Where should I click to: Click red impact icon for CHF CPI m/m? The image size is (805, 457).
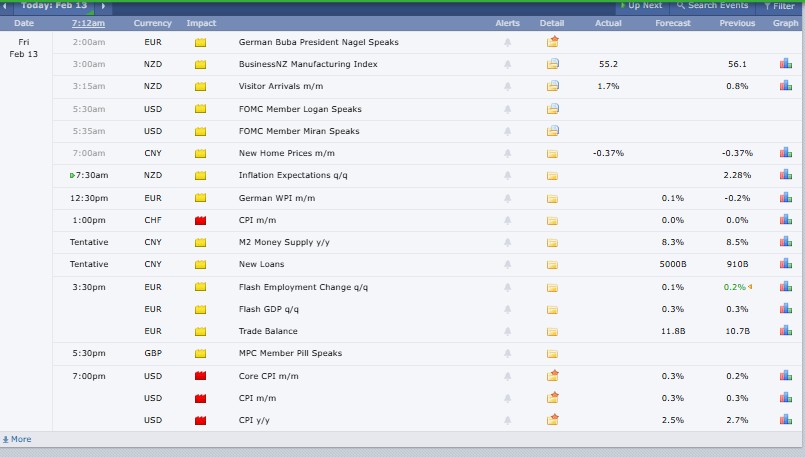[200, 220]
